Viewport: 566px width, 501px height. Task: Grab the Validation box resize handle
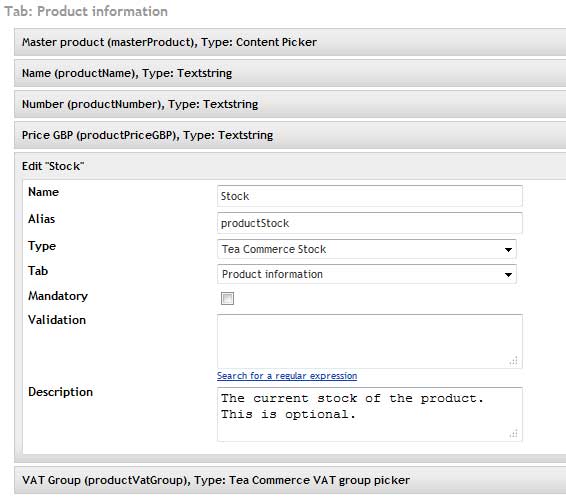(514, 361)
